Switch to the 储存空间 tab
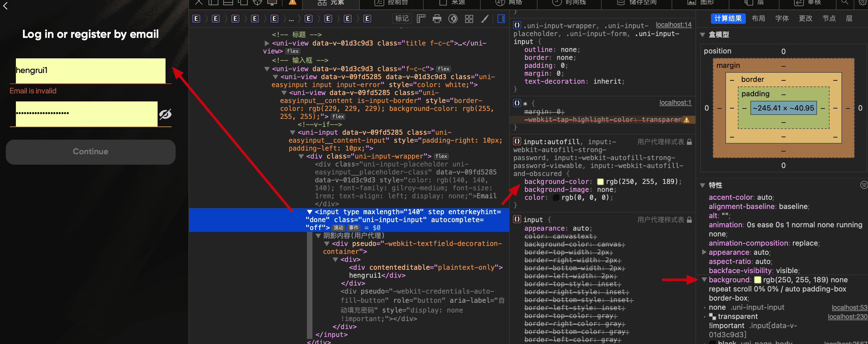 tap(636, 3)
